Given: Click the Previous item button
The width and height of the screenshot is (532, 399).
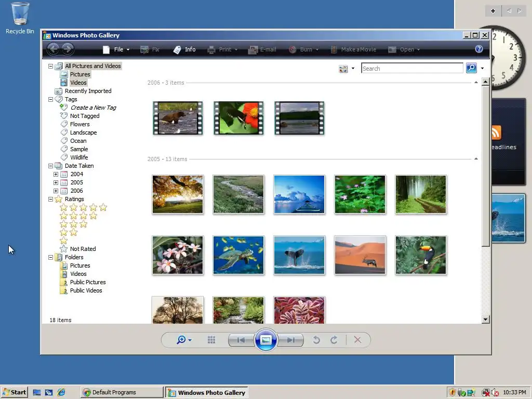Looking at the screenshot, I should [241, 340].
